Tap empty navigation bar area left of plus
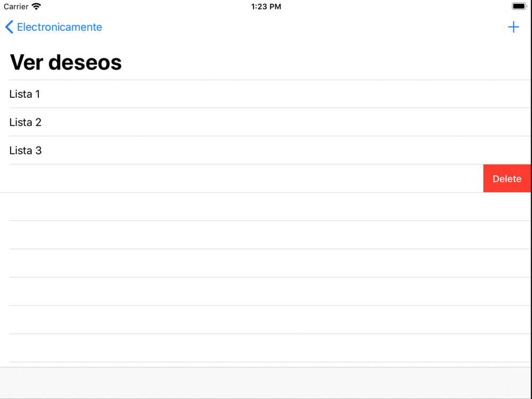The width and height of the screenshot is (532, 399). click(x=305, y=27)
